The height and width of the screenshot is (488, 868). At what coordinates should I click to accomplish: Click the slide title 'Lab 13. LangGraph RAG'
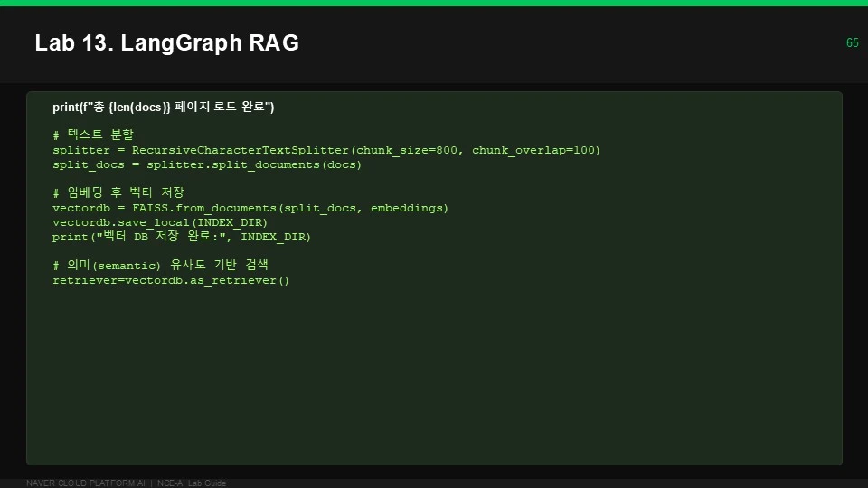pos(166,42)
